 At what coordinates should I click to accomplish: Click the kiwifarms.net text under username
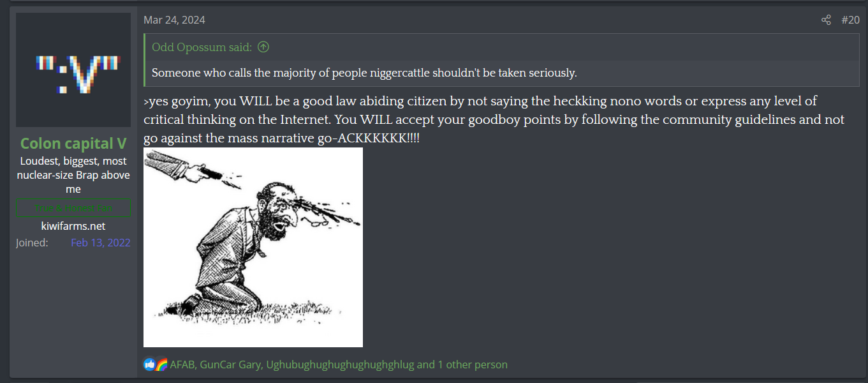(x=73, y=226)
